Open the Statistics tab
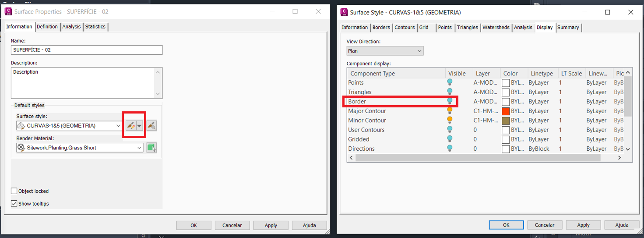The image size is (644, 238). [x=95, y=27]
